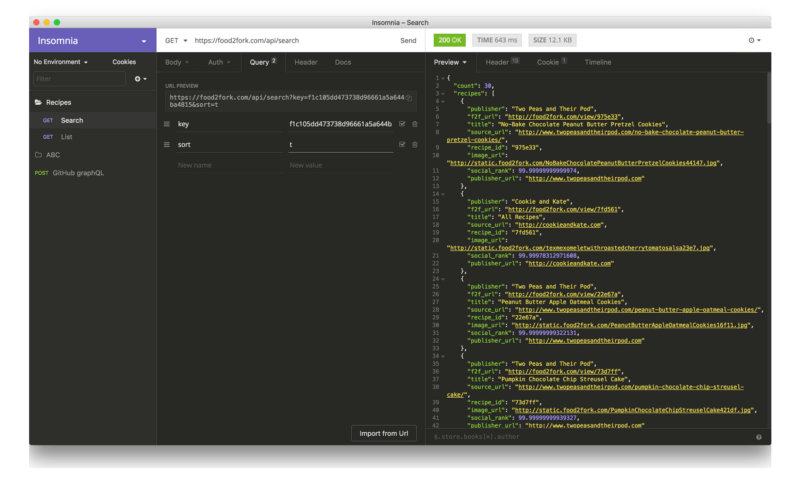Open the Timeline response tab
Screen dimensions: 800x486
coord(598,62)
